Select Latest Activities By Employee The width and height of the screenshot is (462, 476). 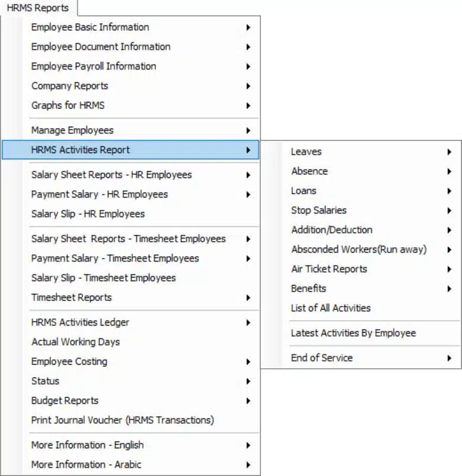click(x=361, y=333)
